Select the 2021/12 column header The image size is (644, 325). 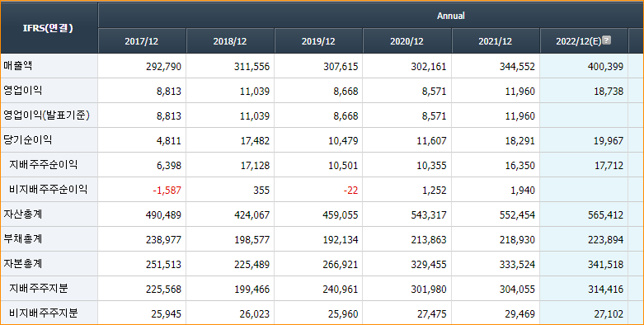click(496, 41)
